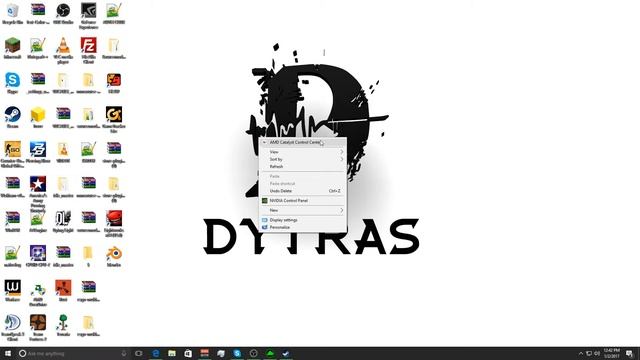Expand the View submenu
Screen dimensions: 640x360
click(303, 152)
